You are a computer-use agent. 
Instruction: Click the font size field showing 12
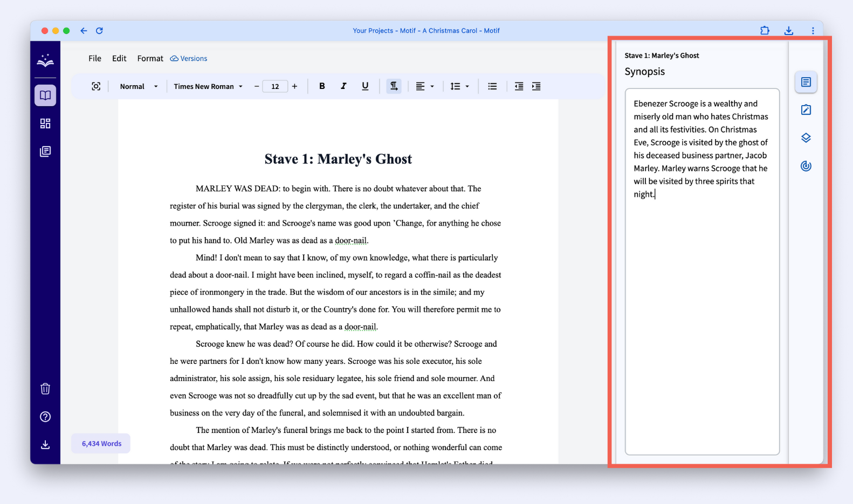tap(275, 86)
